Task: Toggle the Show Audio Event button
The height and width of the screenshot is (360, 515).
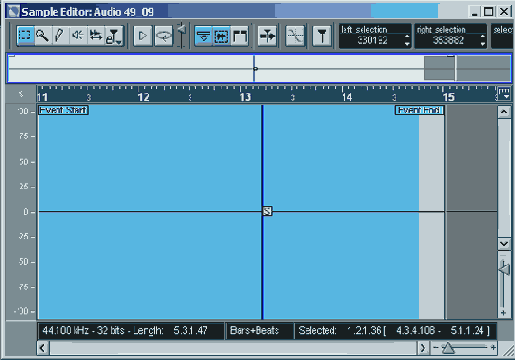Action: 221,36
